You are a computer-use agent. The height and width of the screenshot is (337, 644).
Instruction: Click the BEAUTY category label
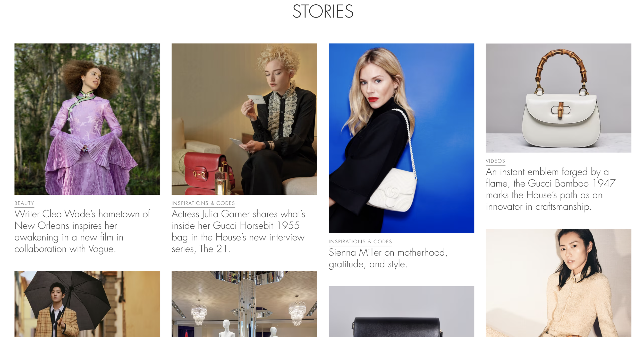tap(24, 203)
